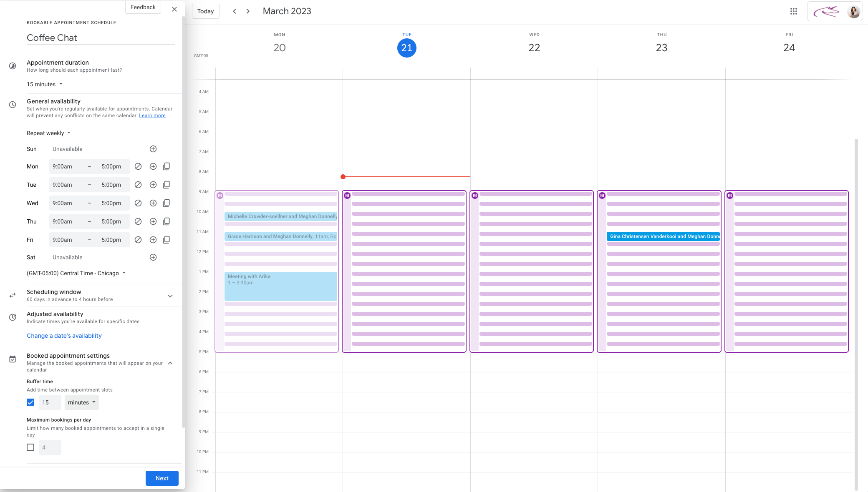The width and height of the screenshot is (868, 492).
Task: Click the Next button
Action: tap(162, 478)
